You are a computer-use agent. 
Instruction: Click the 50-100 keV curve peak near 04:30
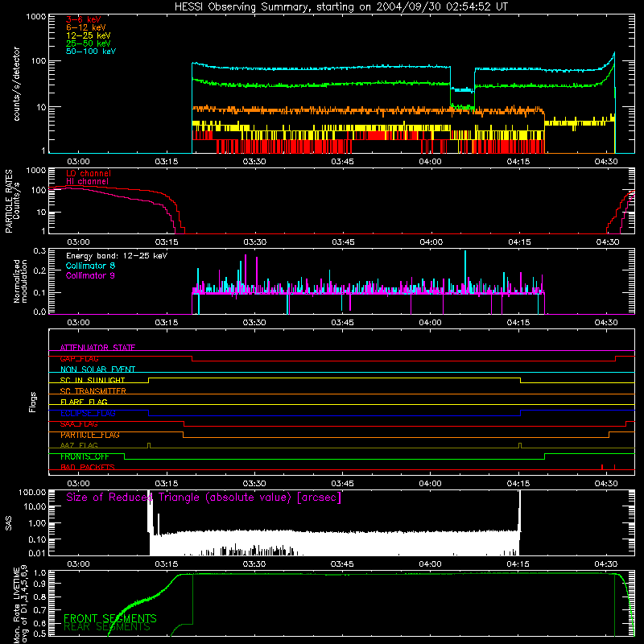tap(614, 53)
